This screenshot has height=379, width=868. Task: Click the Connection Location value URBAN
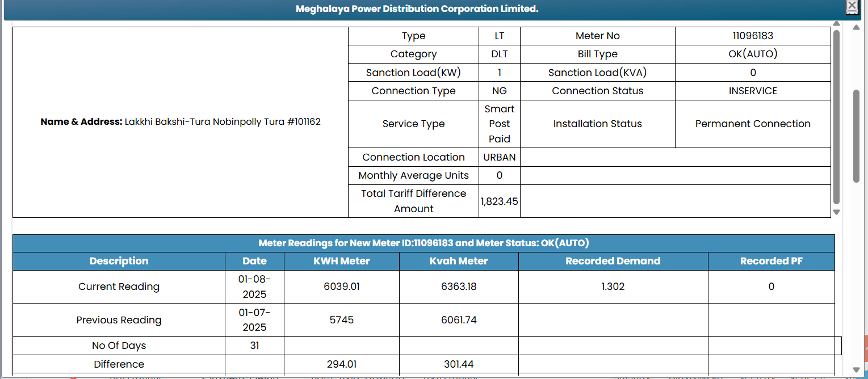click(x=500, y=157)
